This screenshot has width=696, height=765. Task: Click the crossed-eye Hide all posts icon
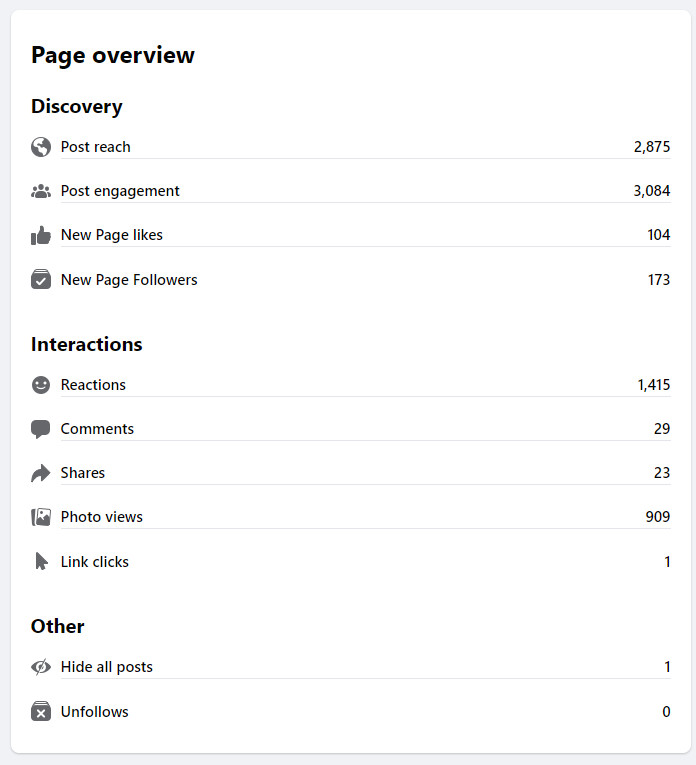tap(41, 667)
